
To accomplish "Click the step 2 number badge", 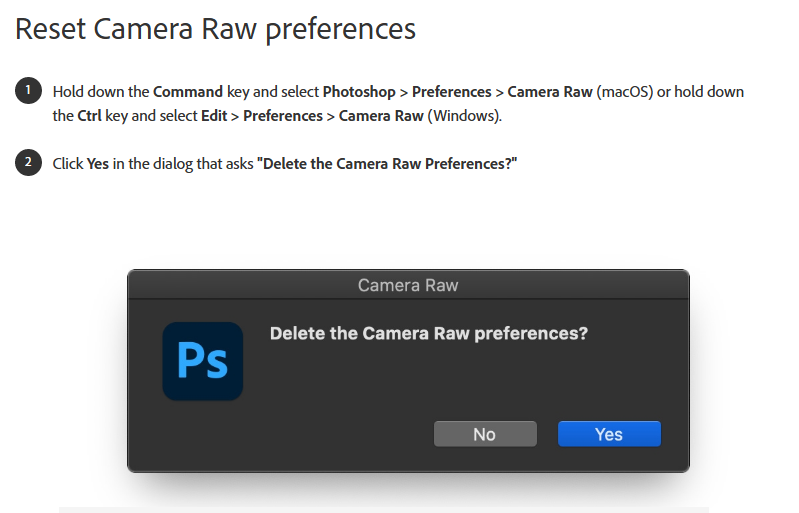I will (28, 162).
